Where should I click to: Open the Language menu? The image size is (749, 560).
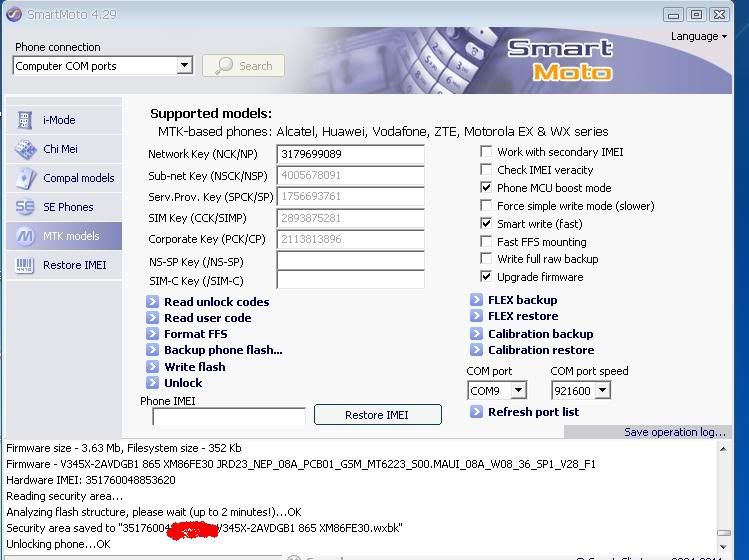click(x=698, y=36)
